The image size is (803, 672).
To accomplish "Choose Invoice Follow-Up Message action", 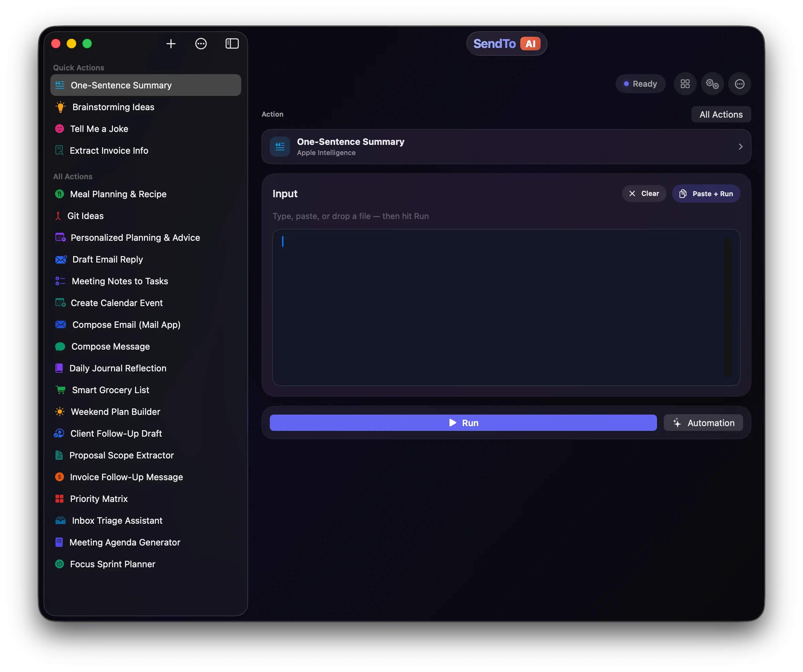I will [x=146, y=477].
